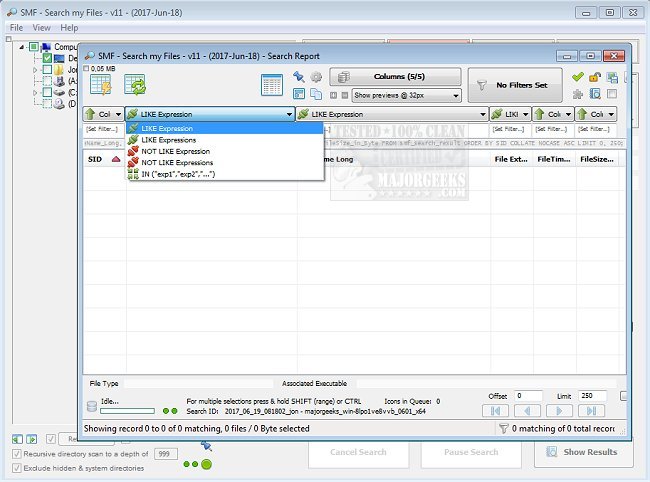The image size is (650, 482).
Task: Click the funnel icon in the status bar
Action: tap(503, 429)
